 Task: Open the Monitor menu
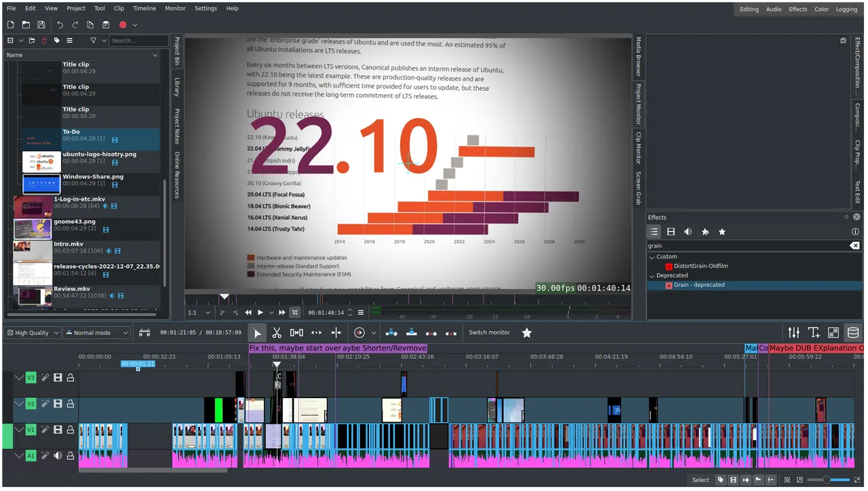point(175,8)
